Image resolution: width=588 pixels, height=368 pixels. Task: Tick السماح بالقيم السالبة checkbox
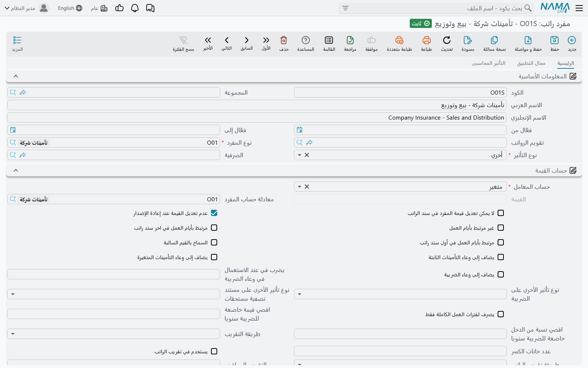[214, 243]
